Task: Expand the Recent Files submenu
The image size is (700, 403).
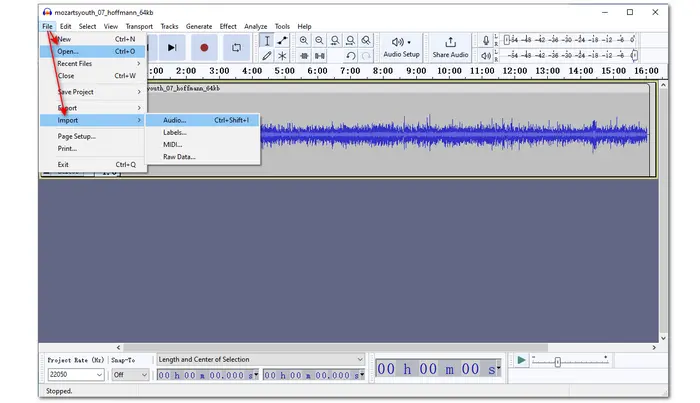Action: click(93, 63)
